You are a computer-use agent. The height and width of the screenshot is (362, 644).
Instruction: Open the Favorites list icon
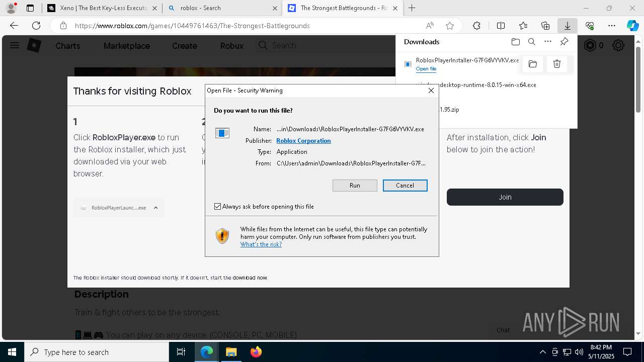coord(523,26)
